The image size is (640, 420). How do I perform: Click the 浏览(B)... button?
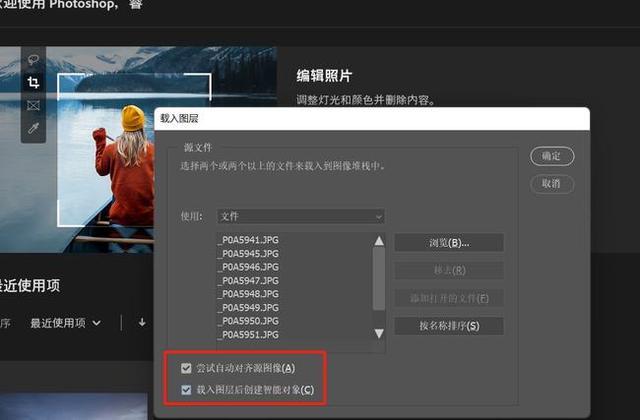[449, 243]
